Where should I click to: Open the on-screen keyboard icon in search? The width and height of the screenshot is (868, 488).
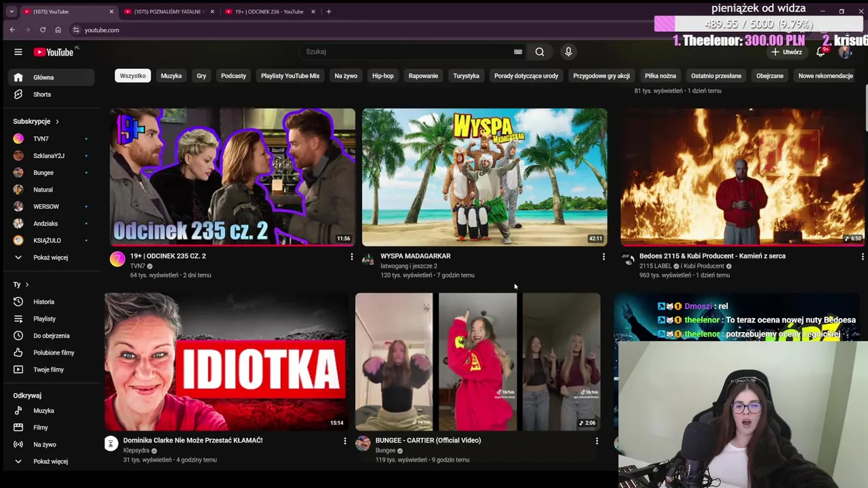pos(518,52)
